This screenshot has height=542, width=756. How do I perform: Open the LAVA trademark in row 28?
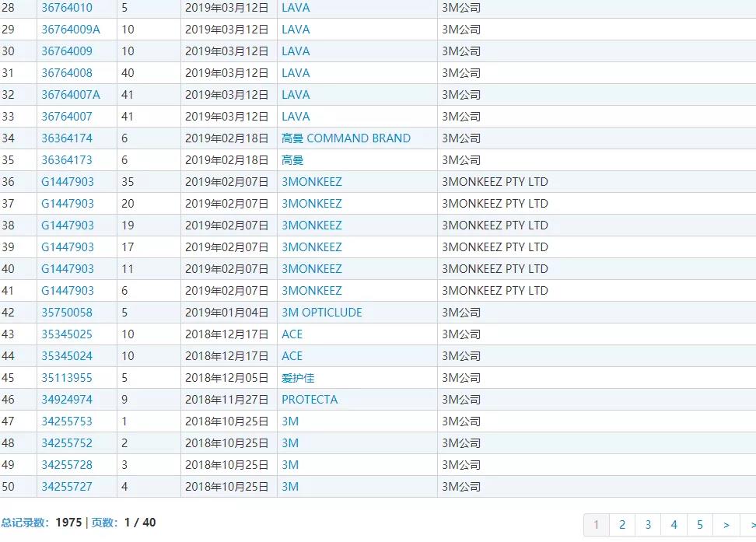[x=296, y=8]
